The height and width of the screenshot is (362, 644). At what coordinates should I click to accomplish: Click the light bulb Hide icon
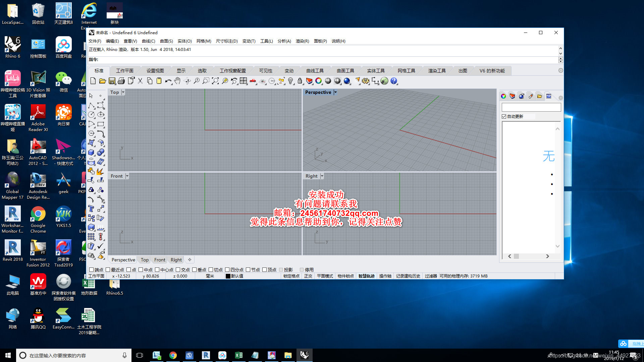pyautogui.click(x=291, y=81)
